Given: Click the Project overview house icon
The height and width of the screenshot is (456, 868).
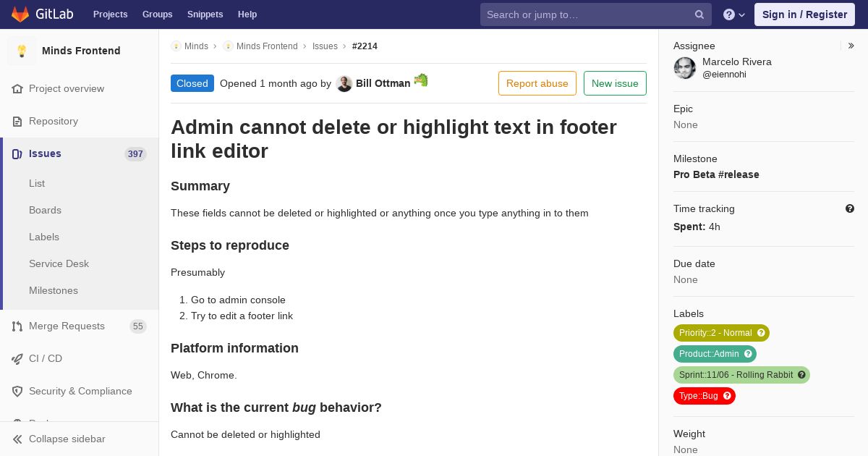Looking at the screenshot, I should pos(17,88).
